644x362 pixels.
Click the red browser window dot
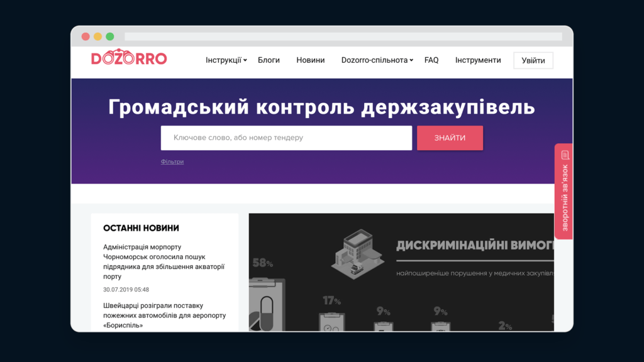coord(86,36)
